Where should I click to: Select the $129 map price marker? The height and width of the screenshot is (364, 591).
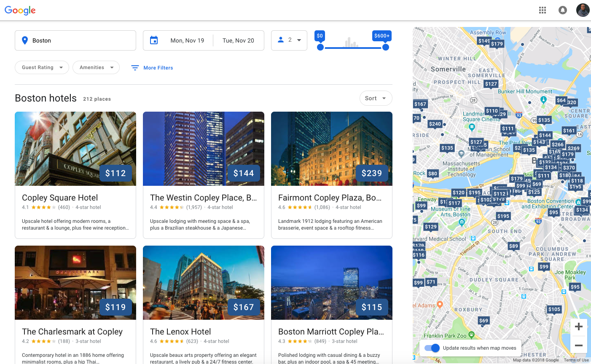tap(431, 227)
